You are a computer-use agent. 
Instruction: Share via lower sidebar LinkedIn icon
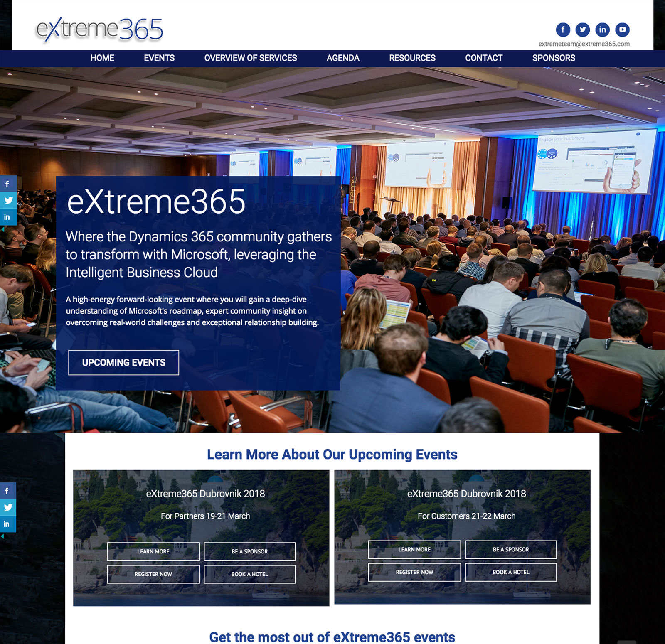click(8, 524)
